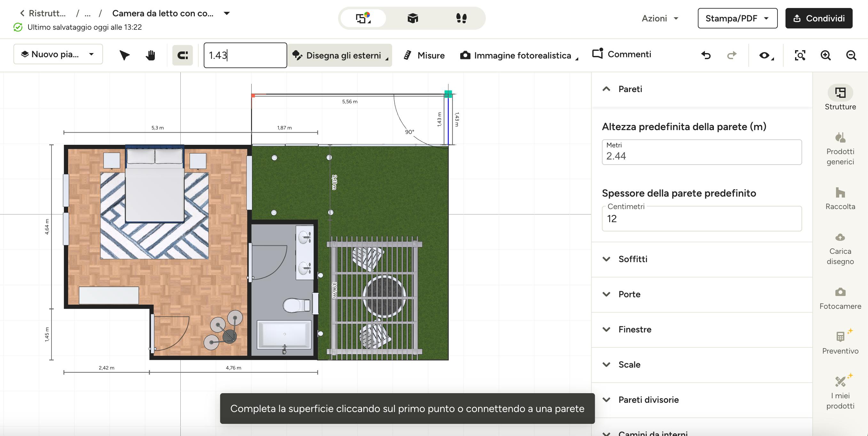This screenshot has width=868, height=436.
Task: Click the 90° angle indicator
Action: [x=409, y=132]
